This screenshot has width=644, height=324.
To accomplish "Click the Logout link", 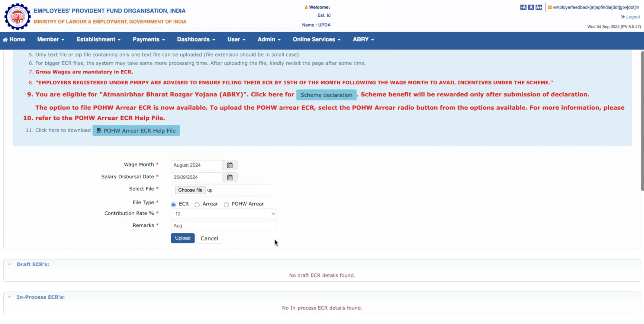I will click(630, 17).
